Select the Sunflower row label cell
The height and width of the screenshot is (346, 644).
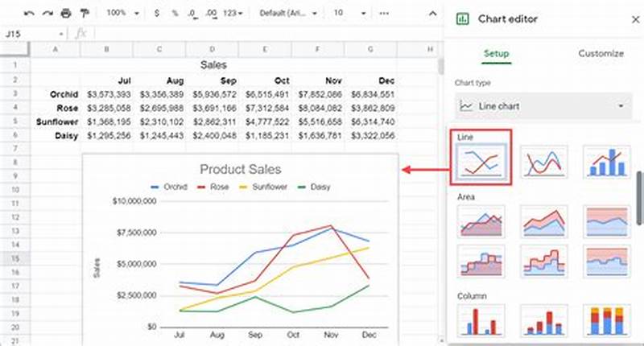click(56, 122)
